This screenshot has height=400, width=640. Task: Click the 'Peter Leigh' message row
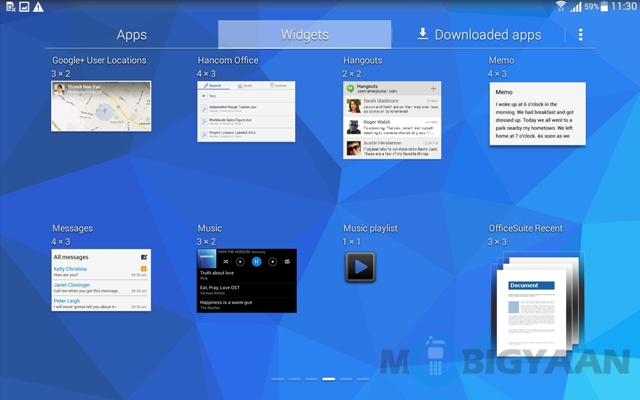[x=100, y=304]
